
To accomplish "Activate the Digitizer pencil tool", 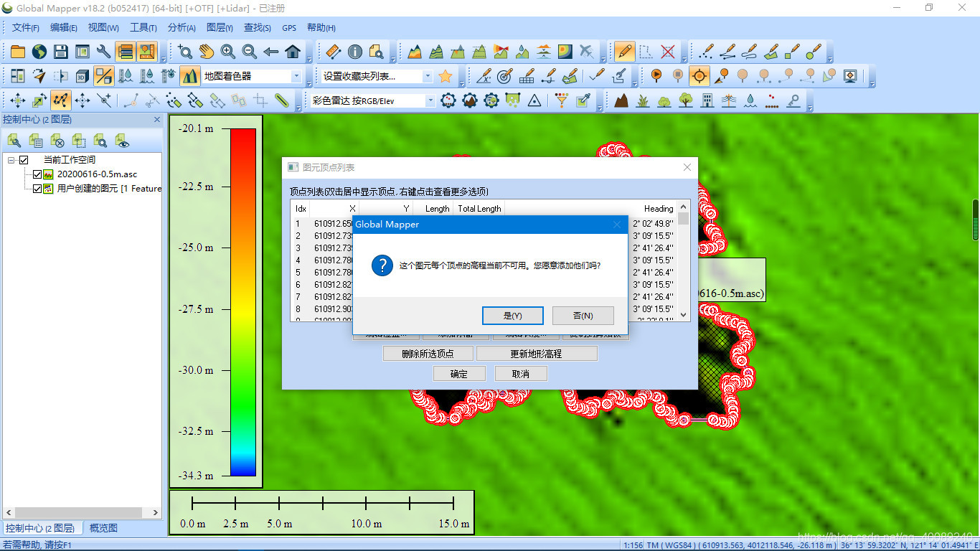I will pos(625,52).
